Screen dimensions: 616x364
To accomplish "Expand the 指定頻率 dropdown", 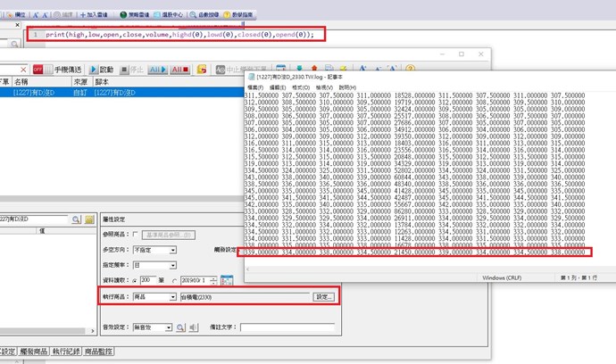I will pos(172,266).
